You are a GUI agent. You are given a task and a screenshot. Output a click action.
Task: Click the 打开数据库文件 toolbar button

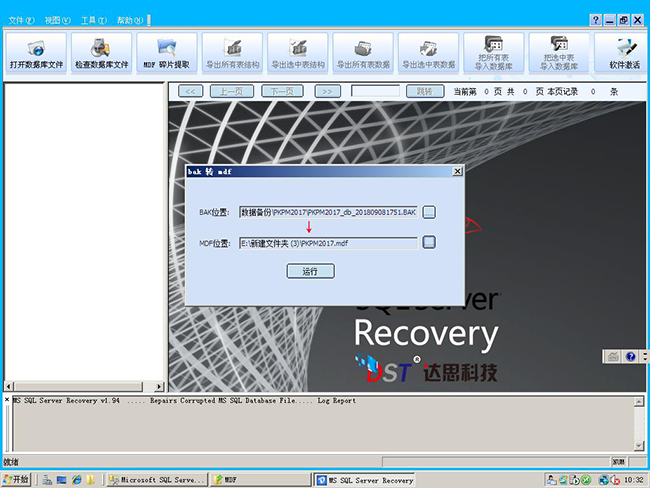pos(36,53)
